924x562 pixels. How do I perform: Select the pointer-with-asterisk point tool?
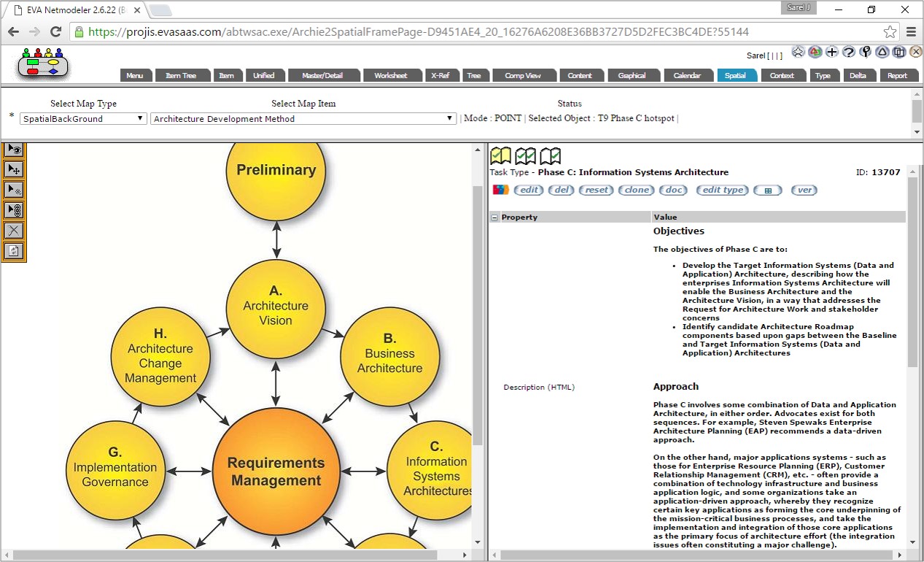(x=14, y=190)
